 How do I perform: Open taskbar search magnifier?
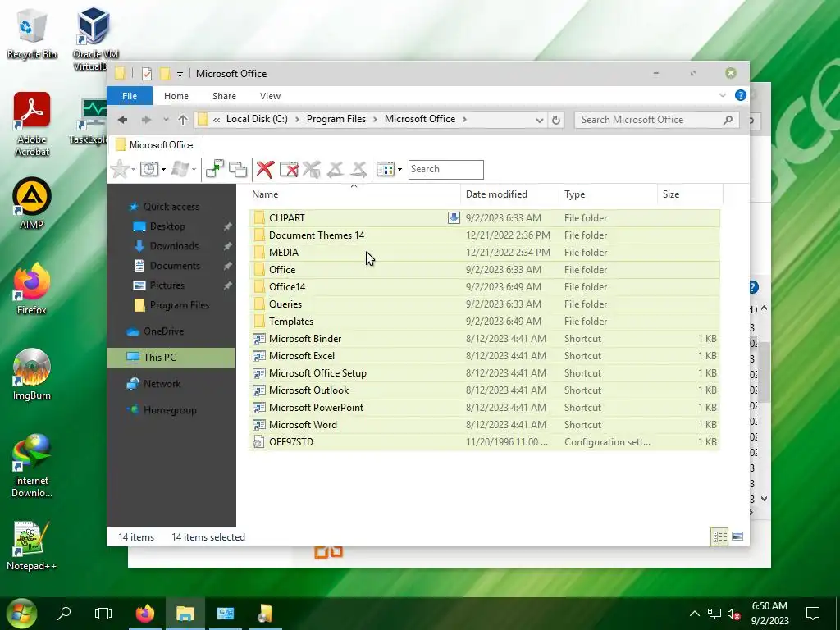[x=64, y=613]
